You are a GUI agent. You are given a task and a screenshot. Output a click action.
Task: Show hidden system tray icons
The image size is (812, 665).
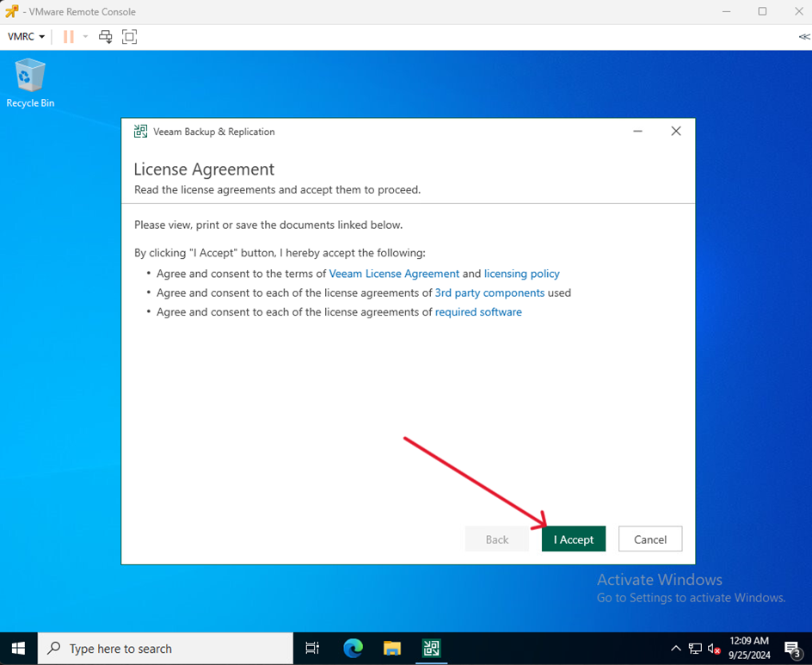[x=676, y=649]
